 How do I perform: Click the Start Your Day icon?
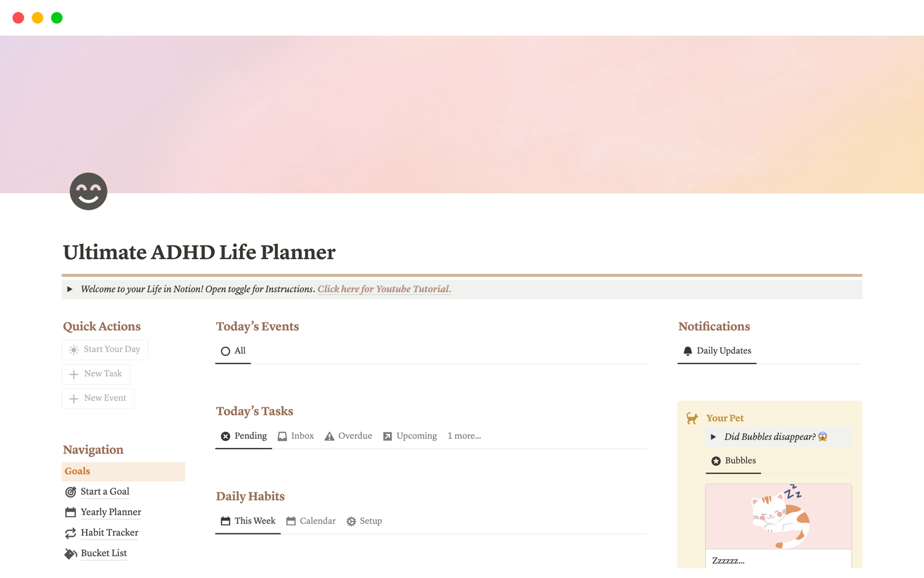click(74, 348)
